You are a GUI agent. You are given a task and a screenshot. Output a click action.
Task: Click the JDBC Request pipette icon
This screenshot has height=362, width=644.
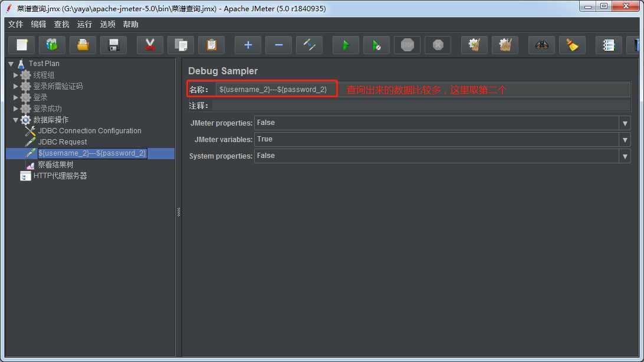(x=31, y=142)
